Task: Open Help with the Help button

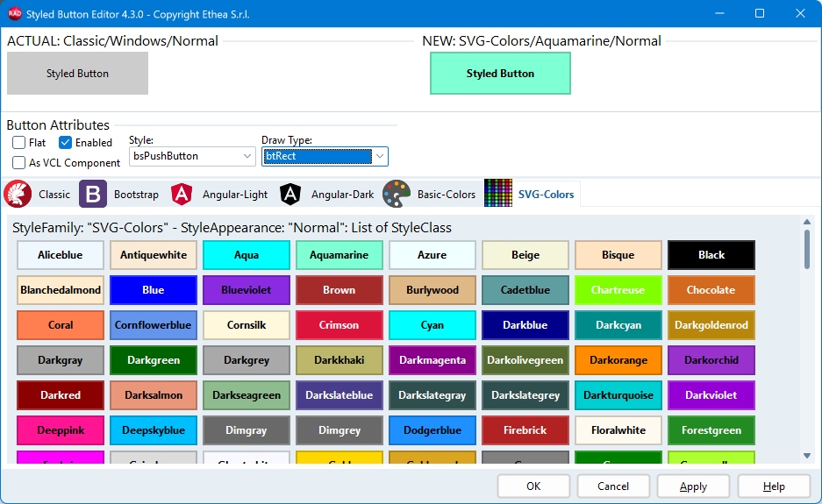Action: coord(774,486)
